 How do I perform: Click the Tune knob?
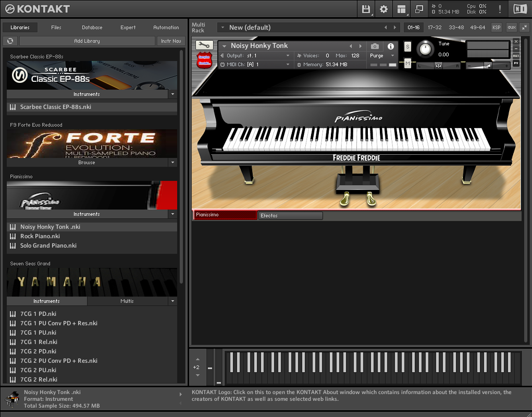tap(425, 49)
